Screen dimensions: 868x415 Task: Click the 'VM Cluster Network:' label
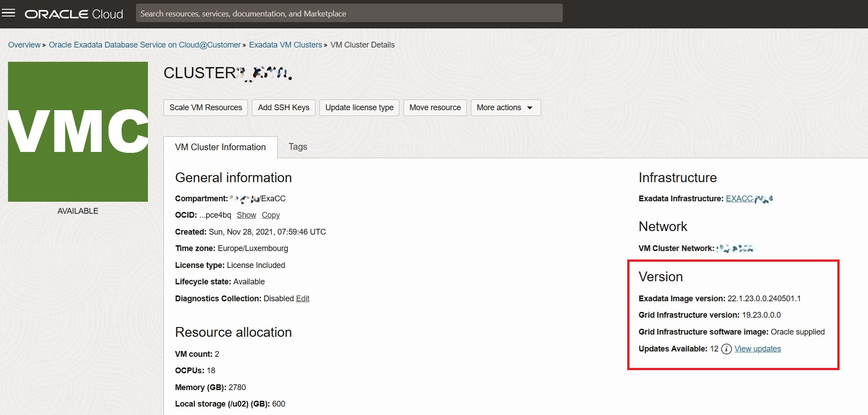[677, 248]
